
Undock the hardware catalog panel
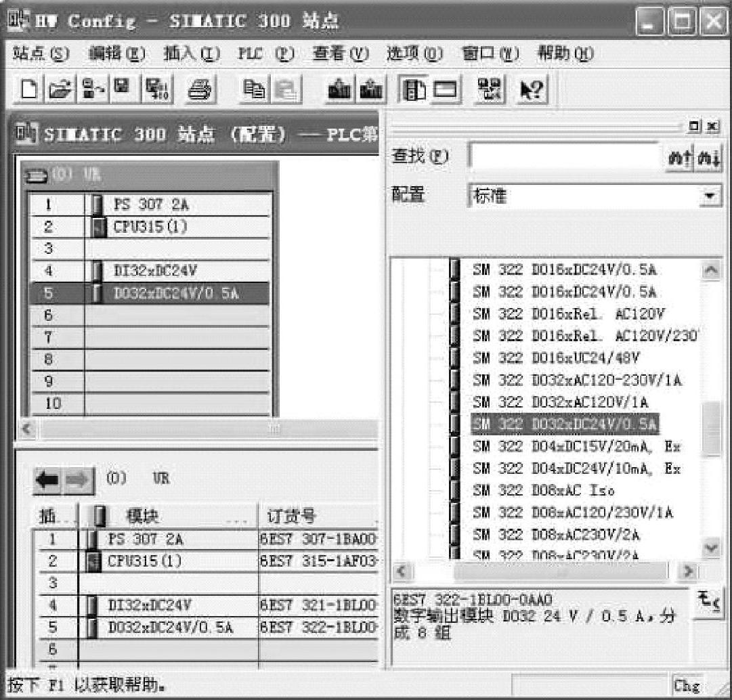[695, 126]
